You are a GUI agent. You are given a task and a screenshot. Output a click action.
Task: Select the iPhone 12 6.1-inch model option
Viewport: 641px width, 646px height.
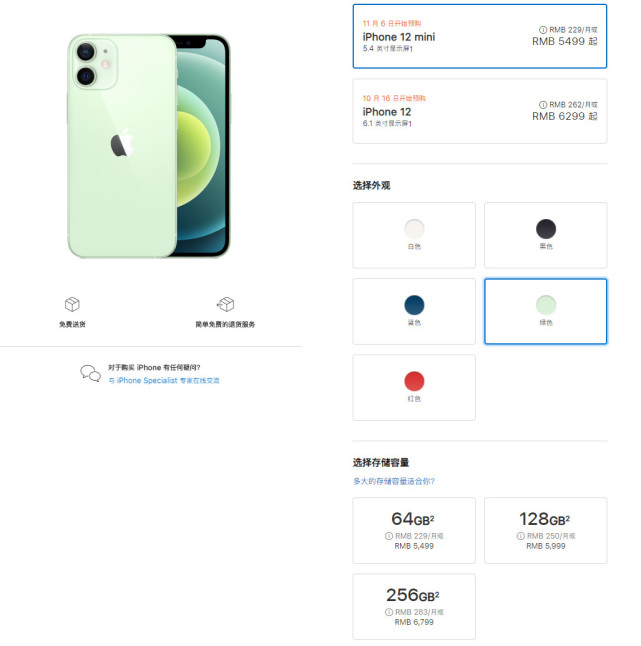(x=479, y=111)
